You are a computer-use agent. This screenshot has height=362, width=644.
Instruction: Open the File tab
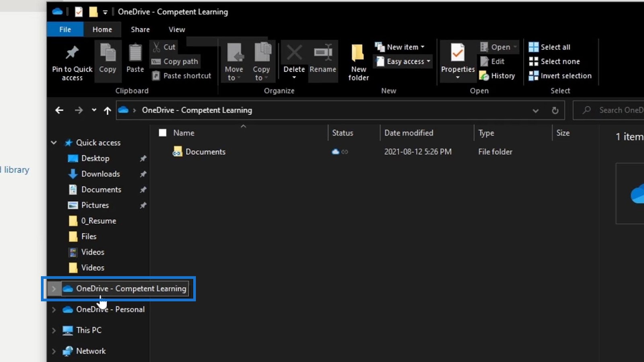point(65,29)
